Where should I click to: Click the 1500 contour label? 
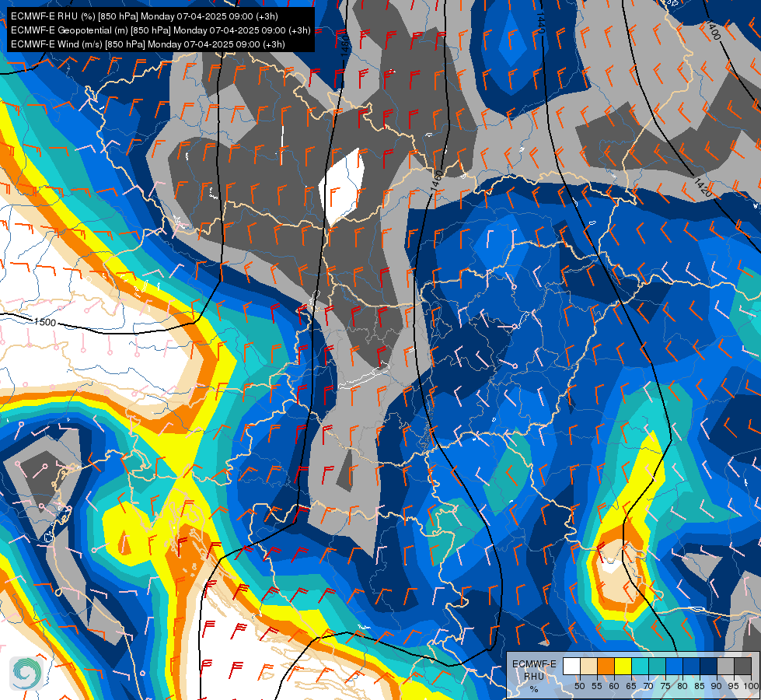tap(44, 322)
